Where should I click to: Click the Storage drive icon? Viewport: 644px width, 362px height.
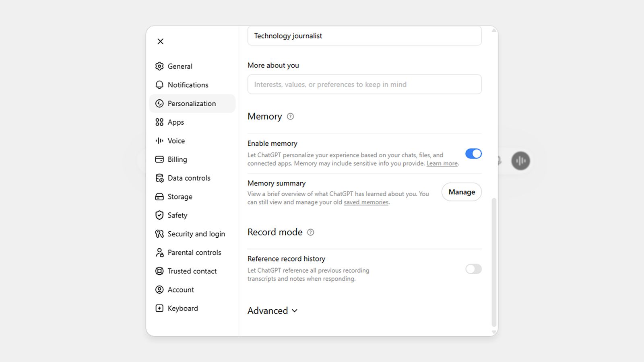159,197
